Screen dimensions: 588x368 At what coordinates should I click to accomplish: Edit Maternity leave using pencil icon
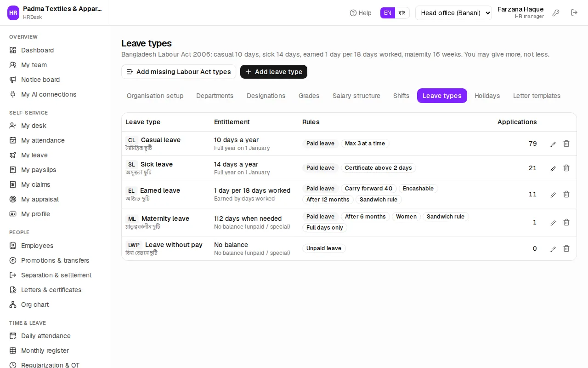pos(553,223)
